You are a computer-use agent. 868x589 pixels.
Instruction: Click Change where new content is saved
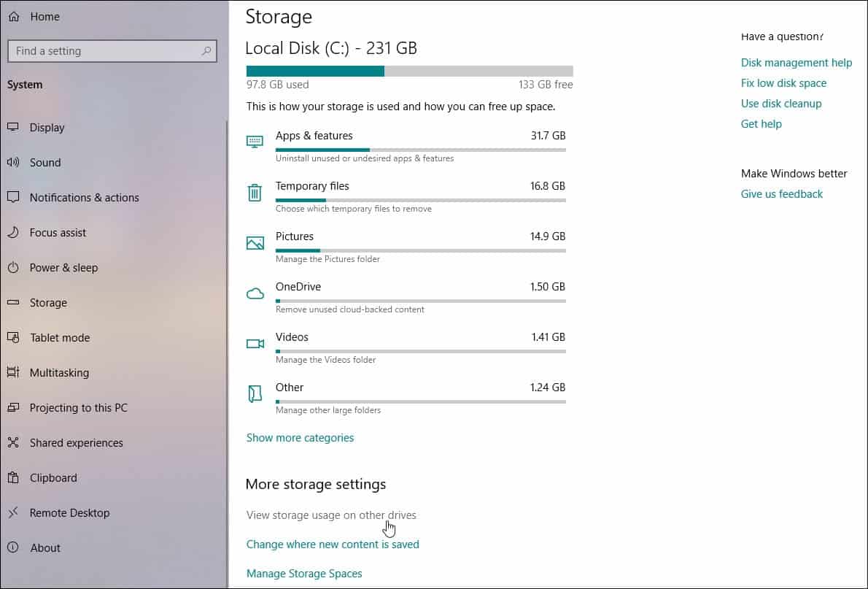point(333,544)
